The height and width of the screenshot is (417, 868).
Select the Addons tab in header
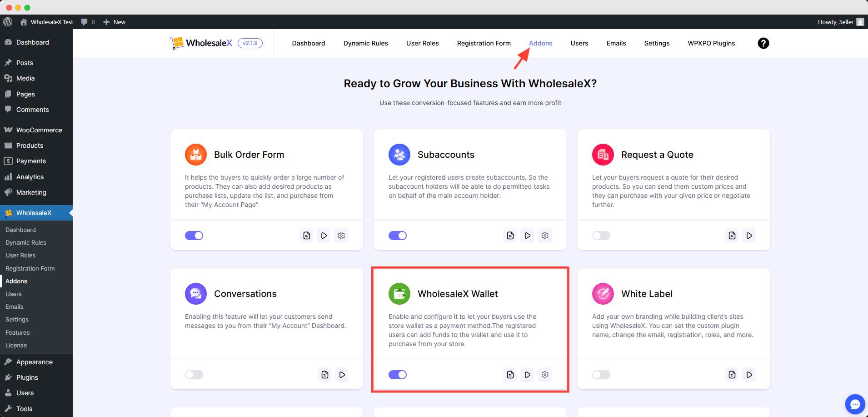click(x=541, y=43)
